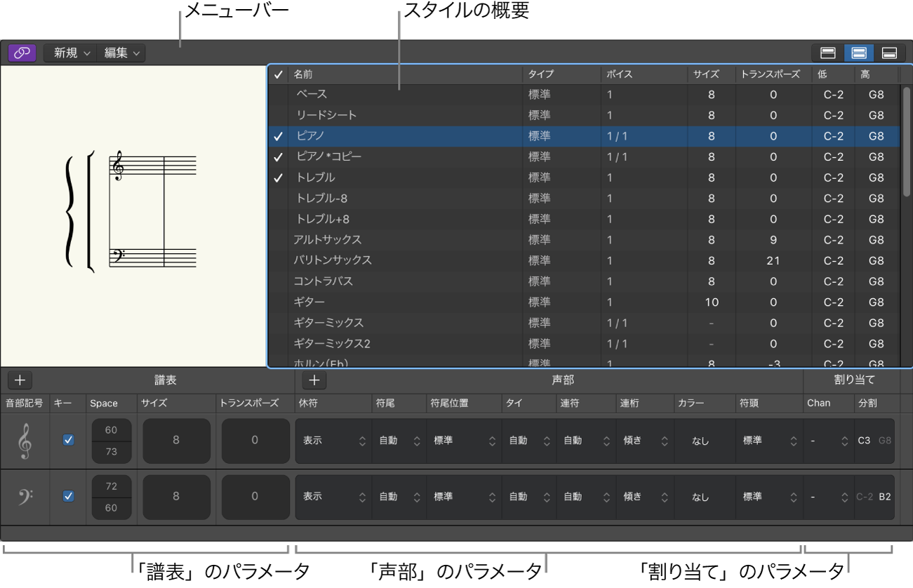Open the 新規 menu
The image size is (913, 588).
coord(72,53)
